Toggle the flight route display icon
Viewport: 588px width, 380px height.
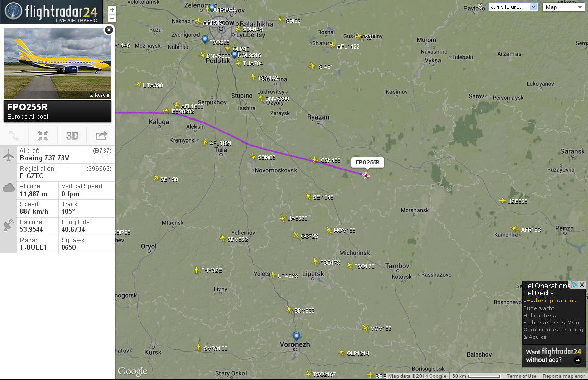click(14, 135)
